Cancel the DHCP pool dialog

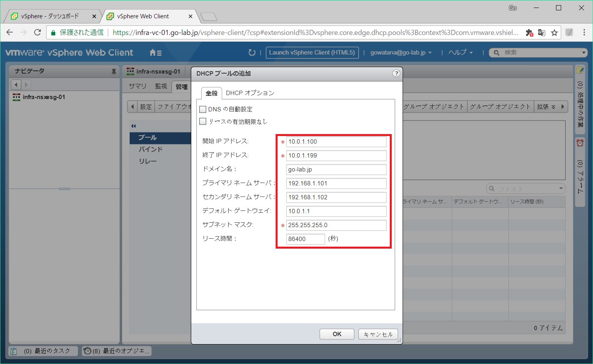[378, 334]
